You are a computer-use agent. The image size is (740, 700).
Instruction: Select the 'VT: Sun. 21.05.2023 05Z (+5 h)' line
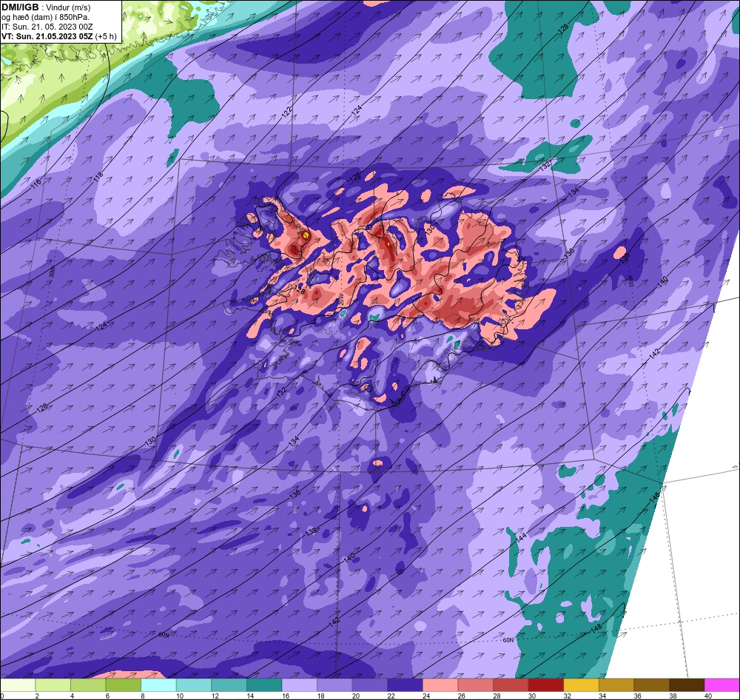pos(59,36)
